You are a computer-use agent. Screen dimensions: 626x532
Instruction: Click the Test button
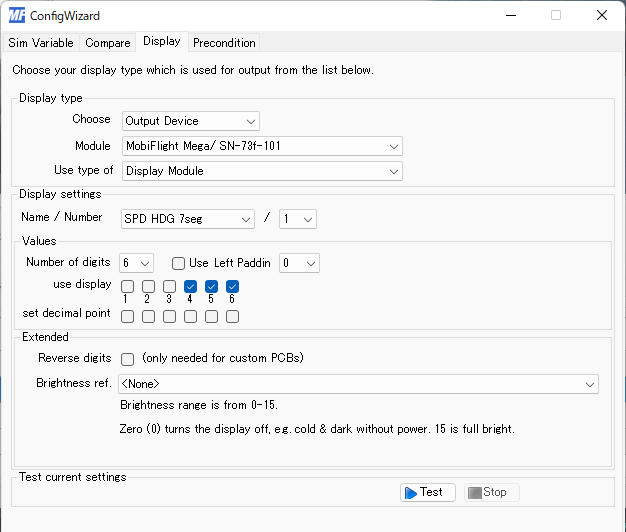pos(428,492)
